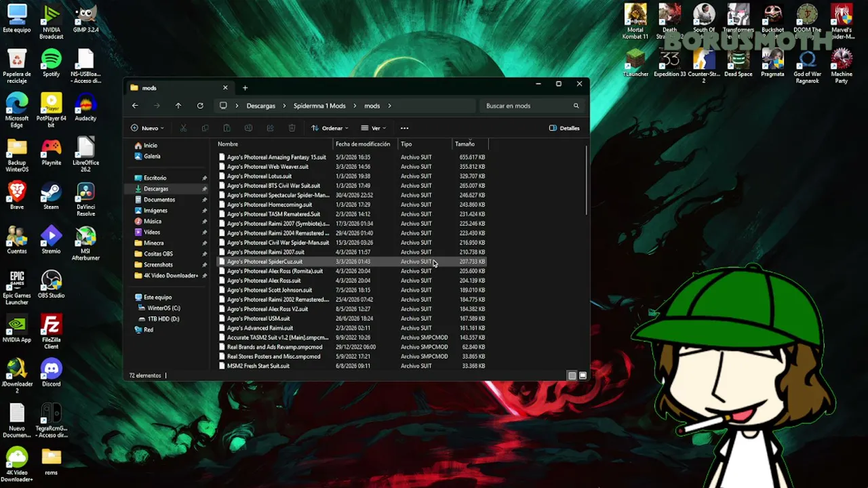Image resolution: width=868 pixels, height=488 pixels.
Task: Open Audacity desktop icon
Action: coord(85,107)
